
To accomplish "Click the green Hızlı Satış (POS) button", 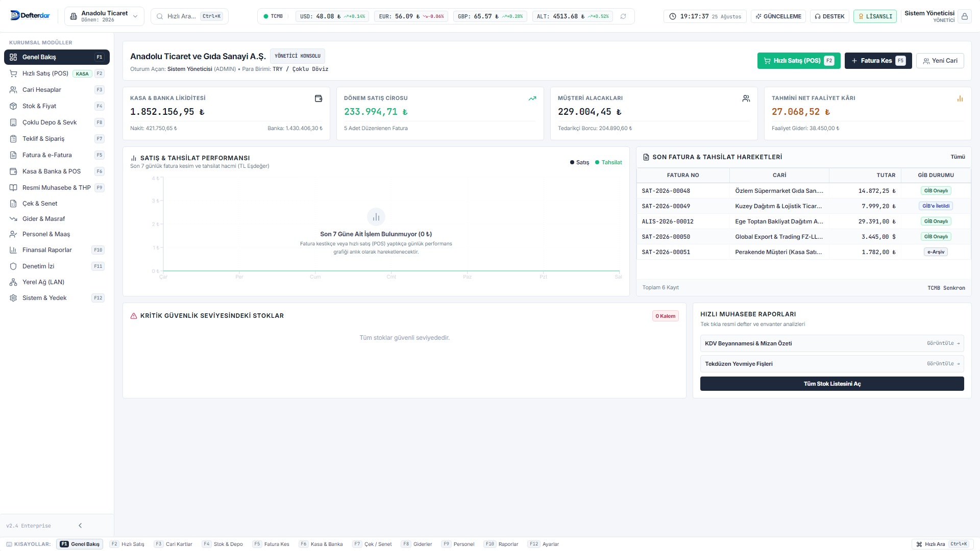I will pos(799,61).
